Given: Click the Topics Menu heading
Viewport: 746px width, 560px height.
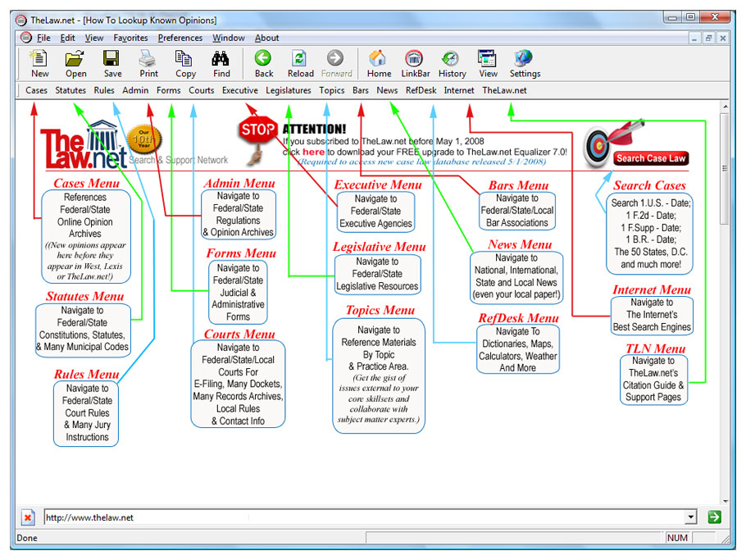Looking at the screenshot, I should click(380, 310).
